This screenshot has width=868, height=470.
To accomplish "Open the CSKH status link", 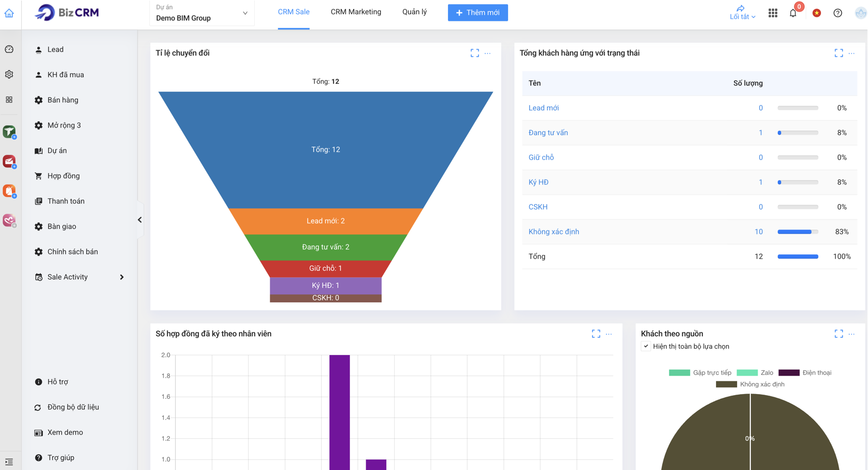I will 538,207.
